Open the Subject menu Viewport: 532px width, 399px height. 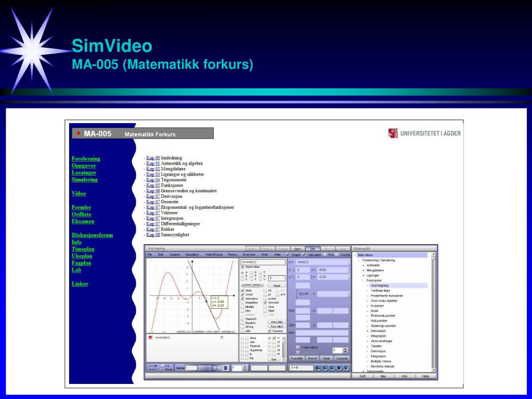[x=175, y=255]
